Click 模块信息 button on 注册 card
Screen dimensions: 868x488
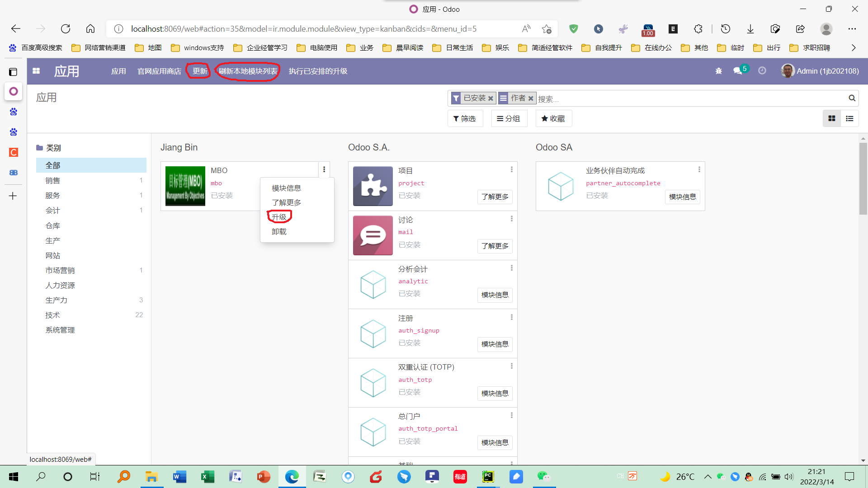pos(495,344)
